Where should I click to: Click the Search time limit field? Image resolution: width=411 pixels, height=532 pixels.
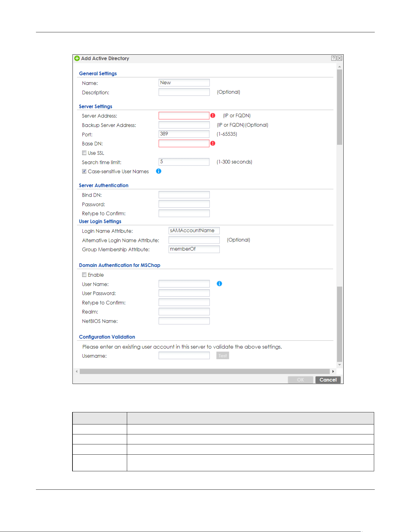click(x=184, y=162)
